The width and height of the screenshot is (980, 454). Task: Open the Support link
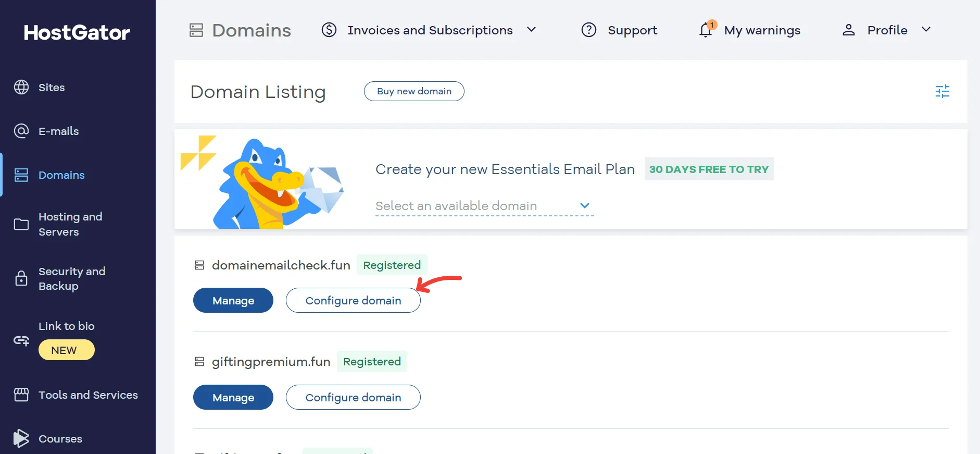tap(633, 30)
